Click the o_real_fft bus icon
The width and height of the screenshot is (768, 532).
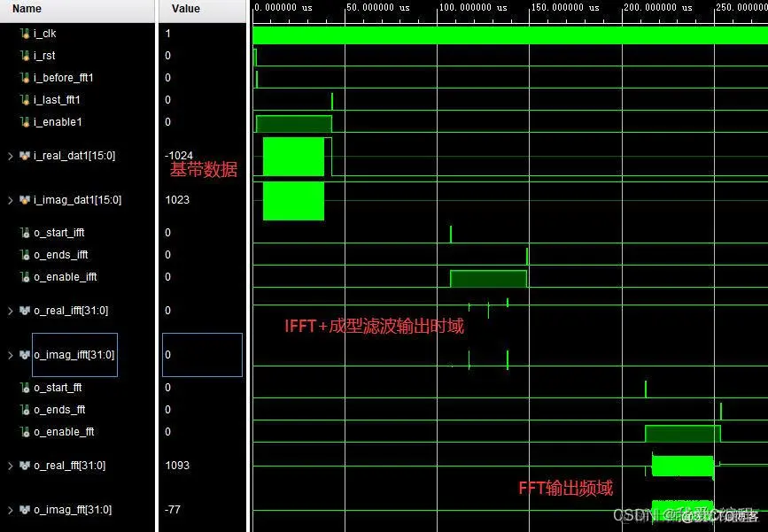tap(25, 465)
